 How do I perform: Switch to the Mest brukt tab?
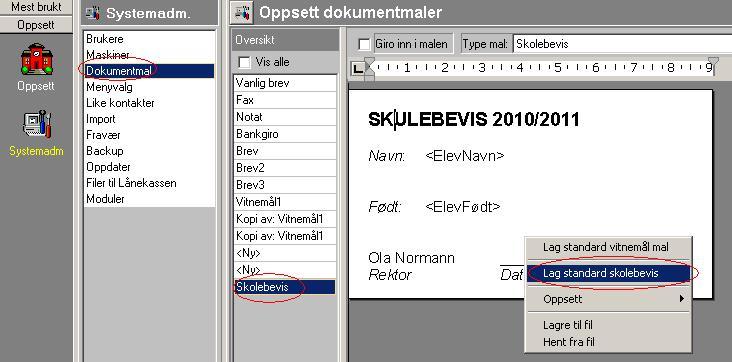pos(36,7)
